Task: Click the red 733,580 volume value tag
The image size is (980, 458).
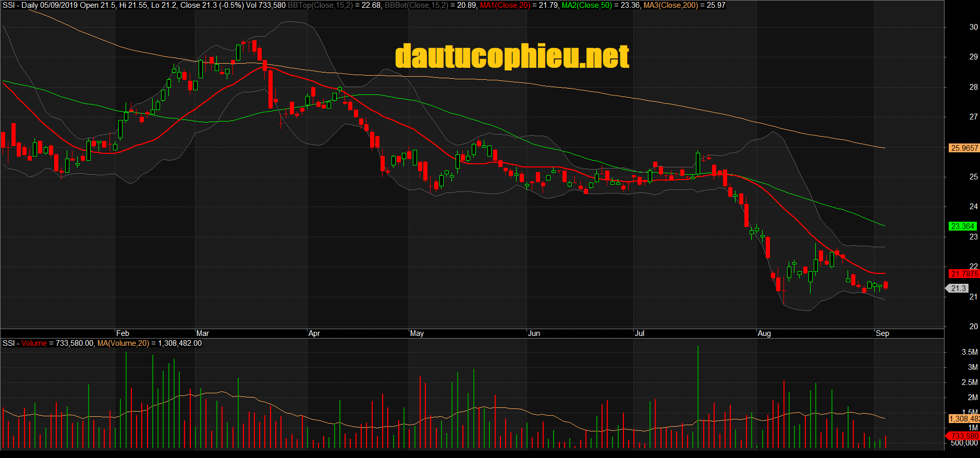Action: tap(964, 436)
